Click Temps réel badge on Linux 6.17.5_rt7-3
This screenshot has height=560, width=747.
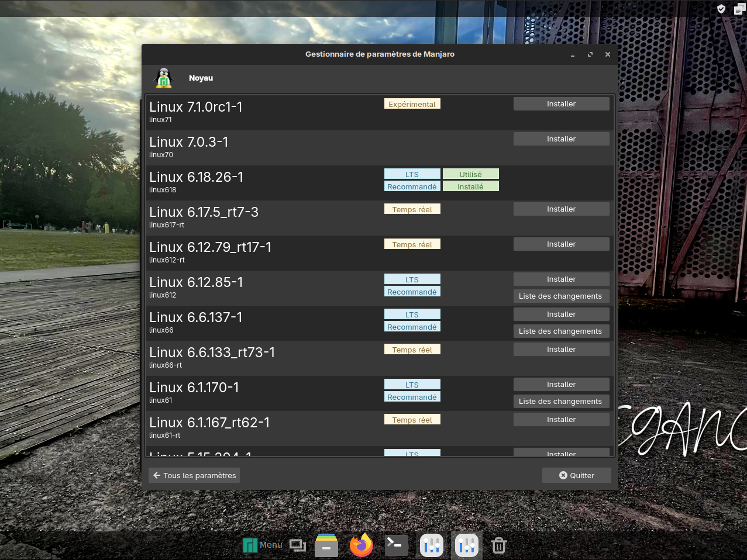412,209
